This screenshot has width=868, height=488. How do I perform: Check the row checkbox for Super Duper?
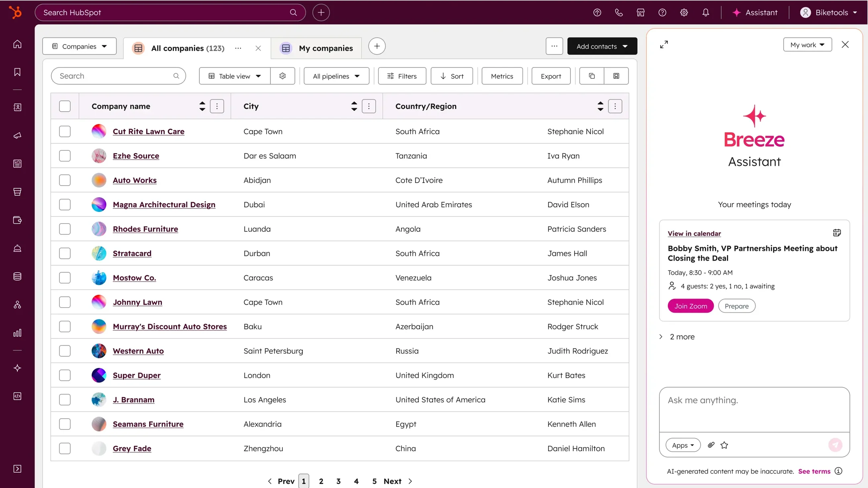coord(65,375)
